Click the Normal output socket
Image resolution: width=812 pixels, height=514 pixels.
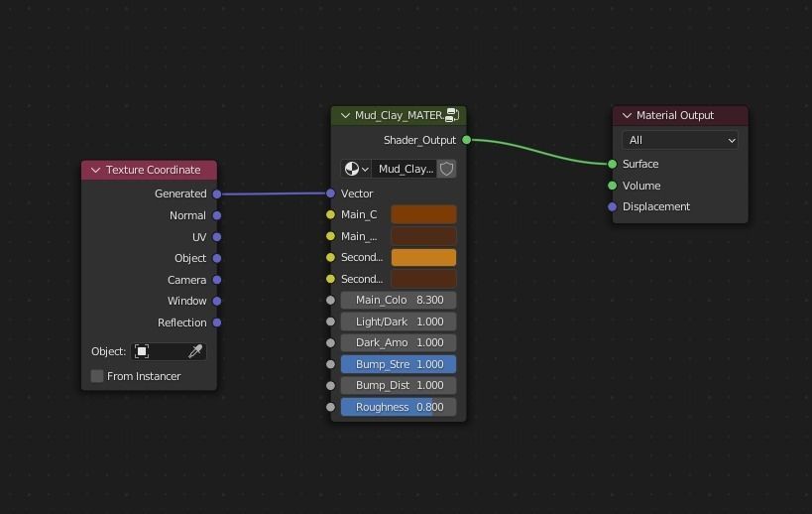coord(217,215)
